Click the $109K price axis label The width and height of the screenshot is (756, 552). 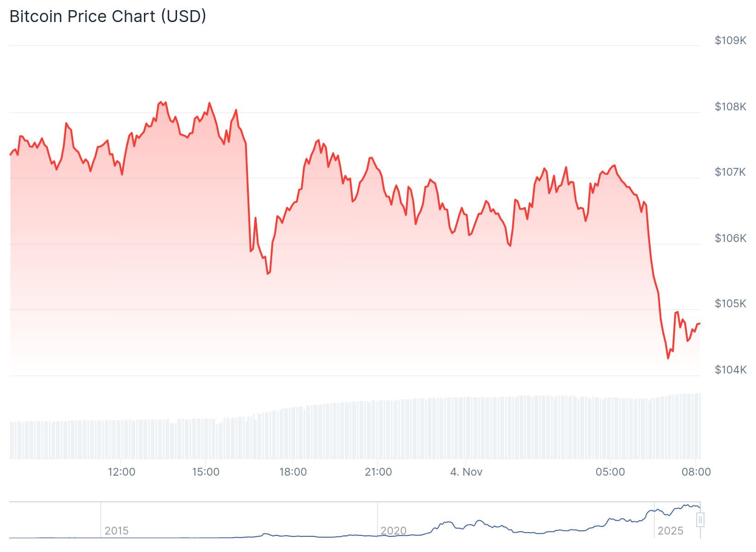click(x=730, y=40)
